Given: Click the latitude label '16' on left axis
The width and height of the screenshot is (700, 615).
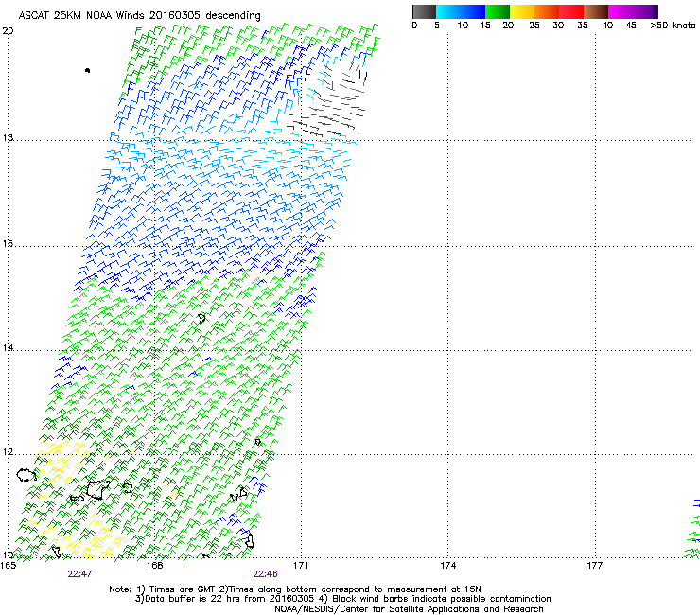Looking at the screenshot, I should pos(8,243).
